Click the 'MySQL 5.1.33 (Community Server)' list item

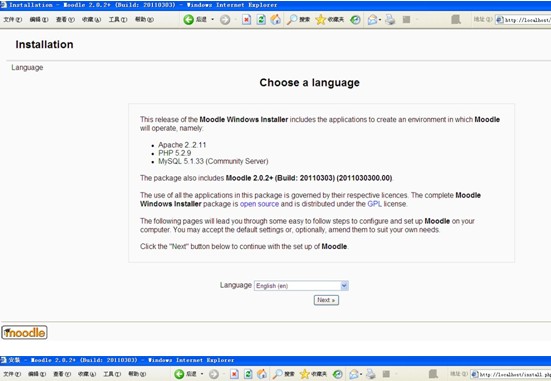[x=213, y=161]
